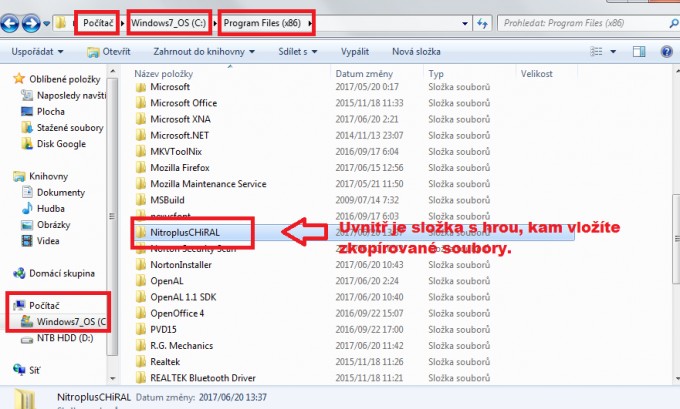Click the navigation pane scrollbar up arrow
The height and width of the screenshot is (409, 680).
click(x=112, y=71)
